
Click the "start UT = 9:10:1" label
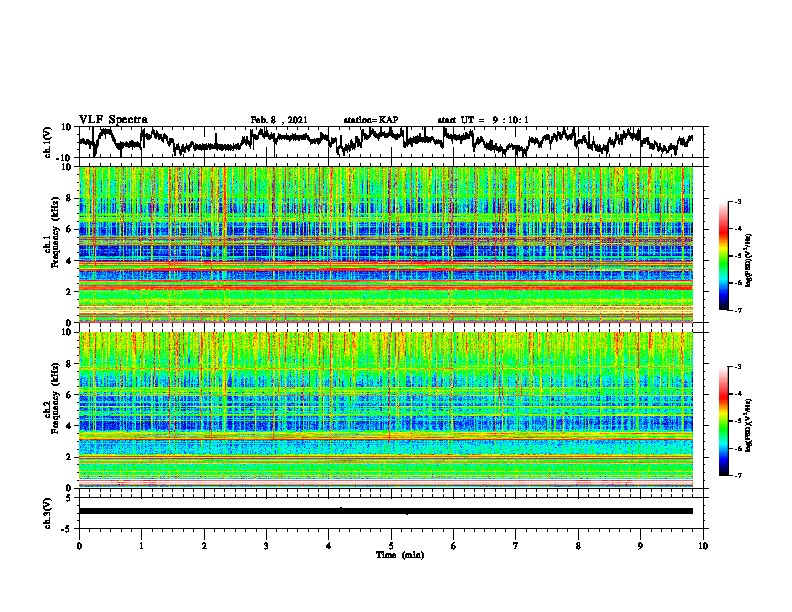(483, 120)
